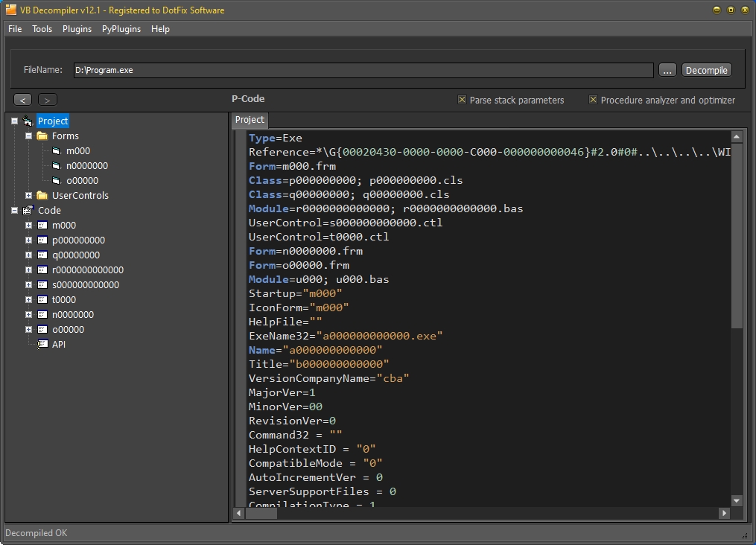
Task: Click the horizontal scrollbar right arrow
Action: (724, 513)
